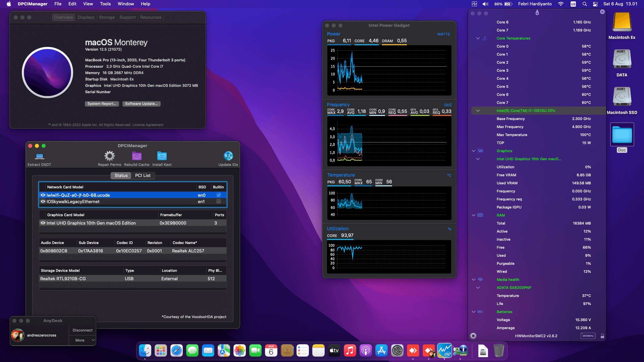Launch Safari from the Dock

[176, 351]
